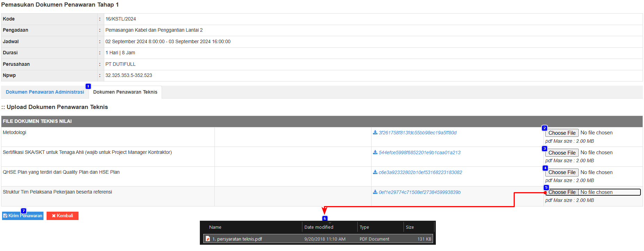Switch to Dokumen Penawaran Administrasi tab

pos(45,92)
